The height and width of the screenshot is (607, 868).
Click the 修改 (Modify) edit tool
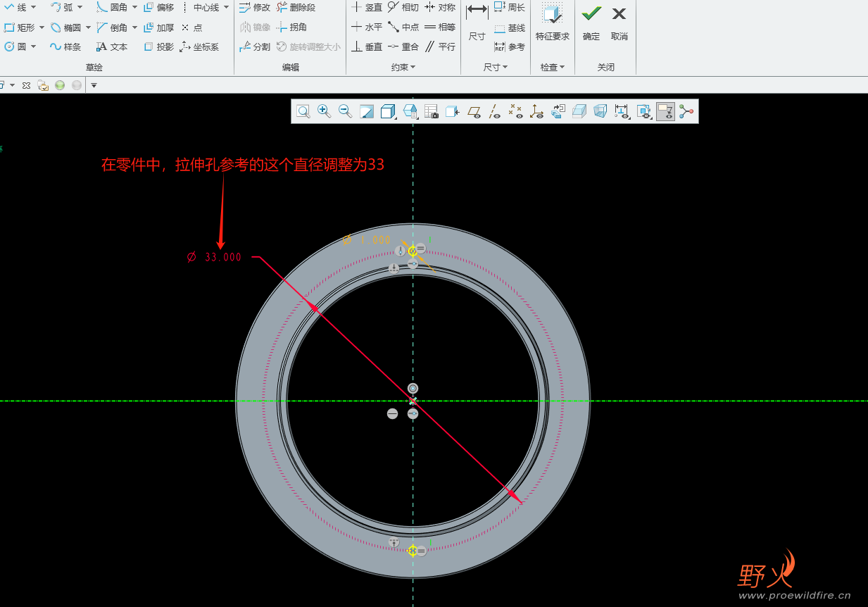point(255,7)
